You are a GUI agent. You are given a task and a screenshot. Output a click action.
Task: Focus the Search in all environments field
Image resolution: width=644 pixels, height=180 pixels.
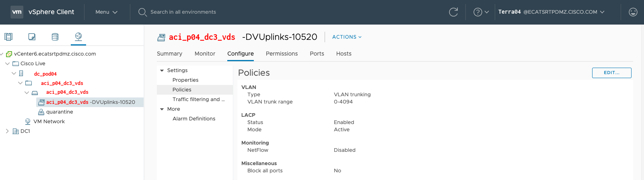[x=183, y=12]
